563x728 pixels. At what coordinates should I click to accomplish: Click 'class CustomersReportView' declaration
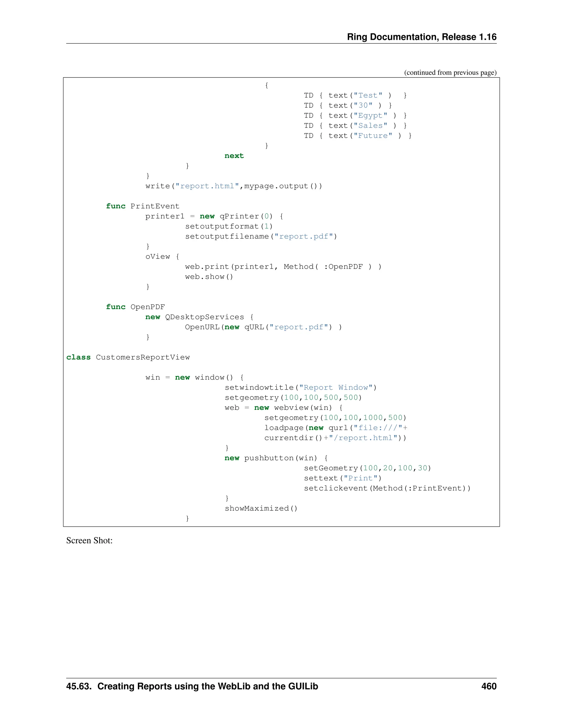pos(128,357)
